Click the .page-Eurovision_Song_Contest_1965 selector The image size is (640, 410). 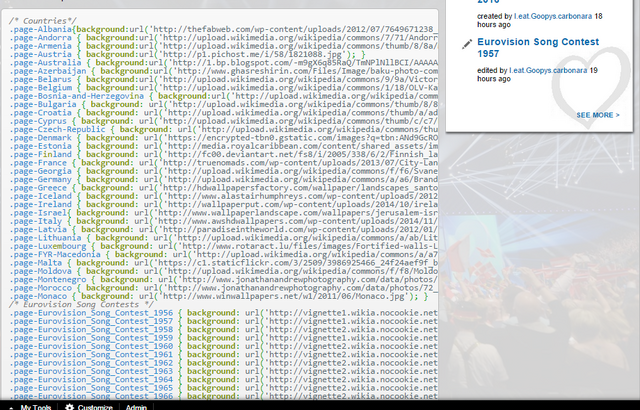(x=91, y=388)
